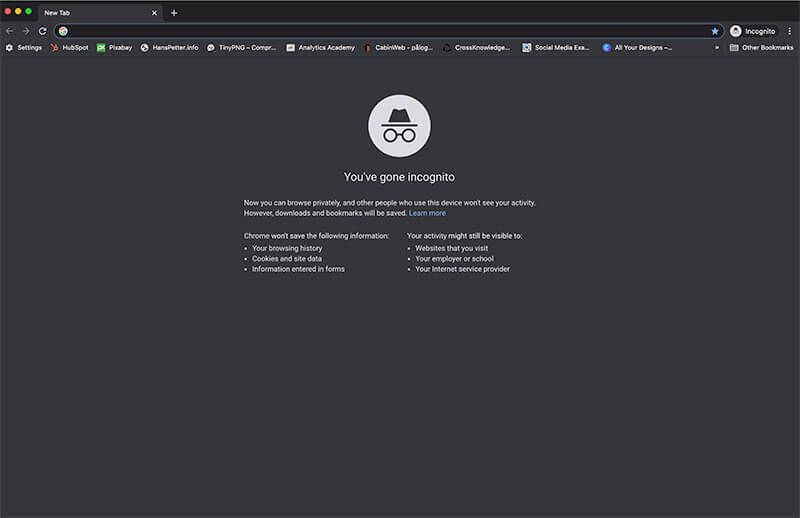The width and height of the screenshot is (800, 518).
Task: Expand hidden bookmarks with the chevron
Action: [717, 47]
